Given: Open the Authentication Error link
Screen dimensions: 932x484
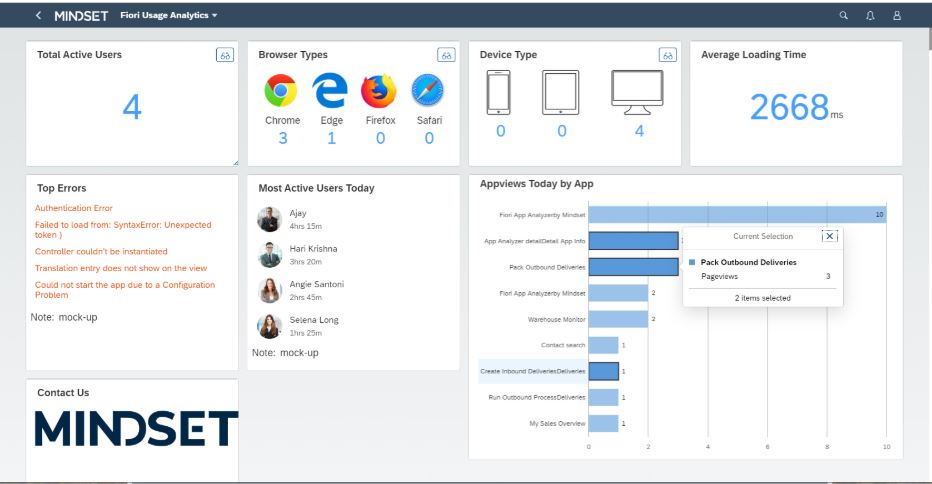Looking at the screenshot, I should (x=74, y=208).
